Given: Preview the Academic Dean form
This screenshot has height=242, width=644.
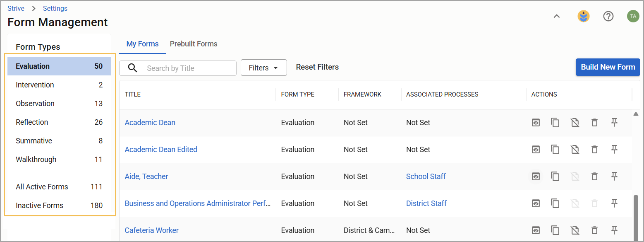Looking at the screenshot, I should click(536, 123).
